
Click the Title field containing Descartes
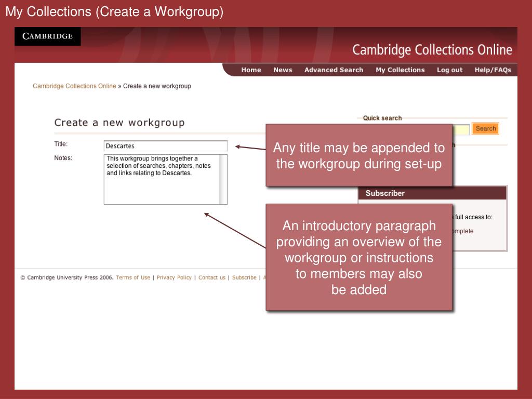pyautogui.click(x=166, y=146)
